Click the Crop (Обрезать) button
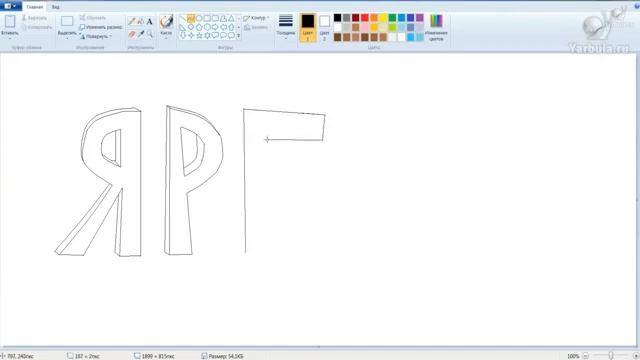The image size is (640, 360). coord(93,18)
